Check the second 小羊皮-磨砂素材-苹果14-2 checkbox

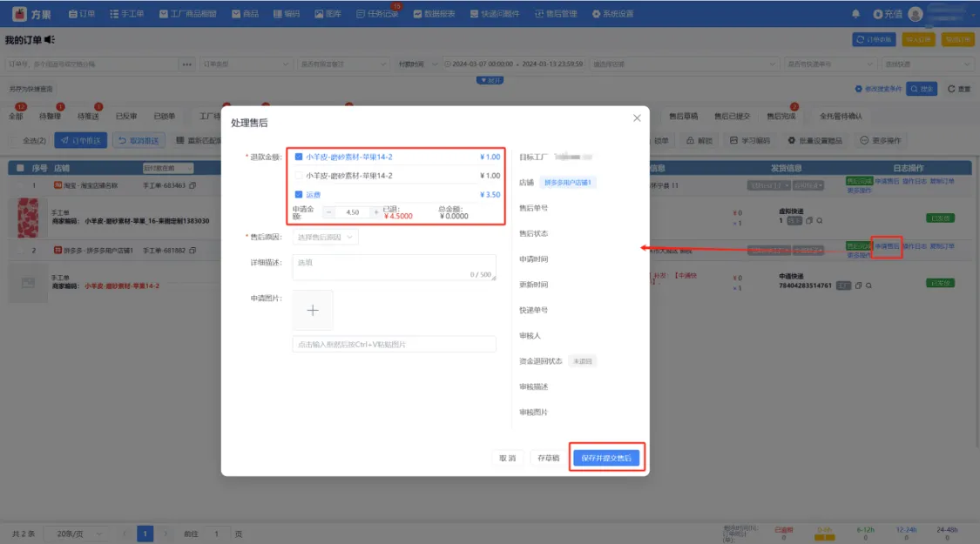coord(299,176)
